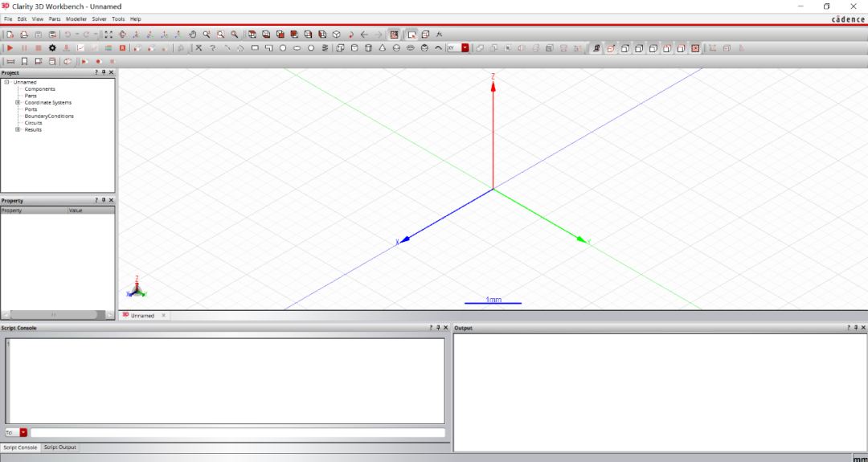Open the Tools menu
This screenshot has height=462, width=868.
pyautogui.click(x=118, y=18)
